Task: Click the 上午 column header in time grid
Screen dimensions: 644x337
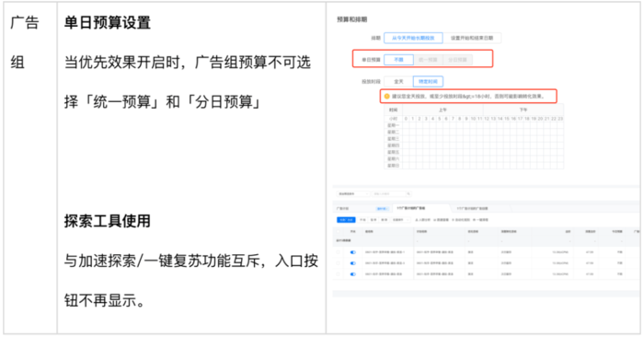Action: point(443,110)
